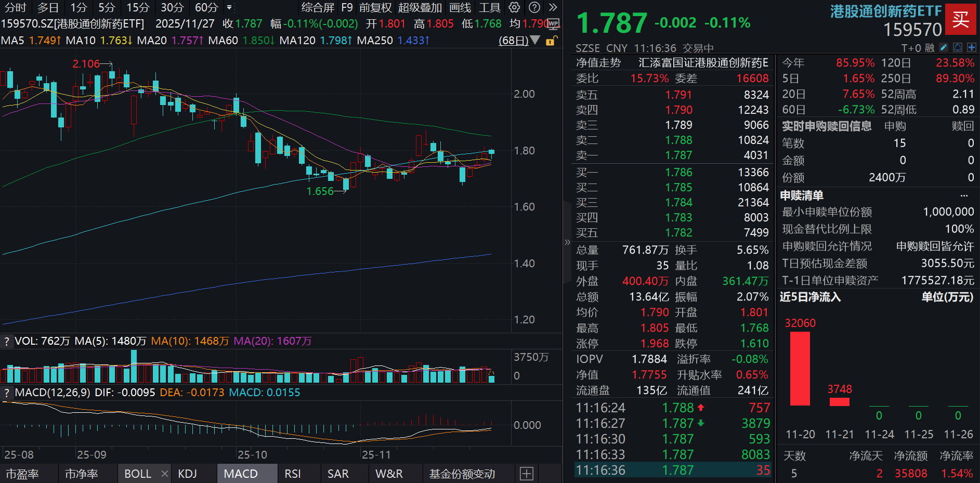Image resolution: width=980 pixels, height=483 pixels.
Task: Close the BOLL indicator via its × mark
Action: click(164, 474)
